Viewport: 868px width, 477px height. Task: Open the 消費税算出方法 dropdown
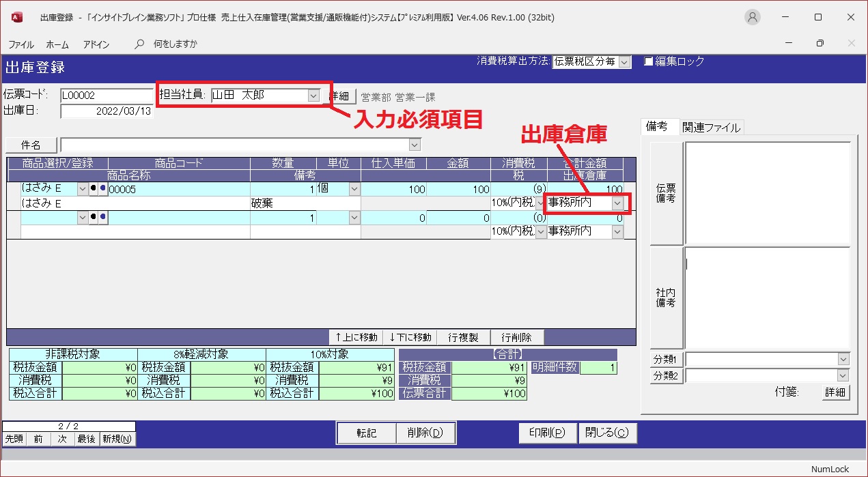[x=626, y=61]
